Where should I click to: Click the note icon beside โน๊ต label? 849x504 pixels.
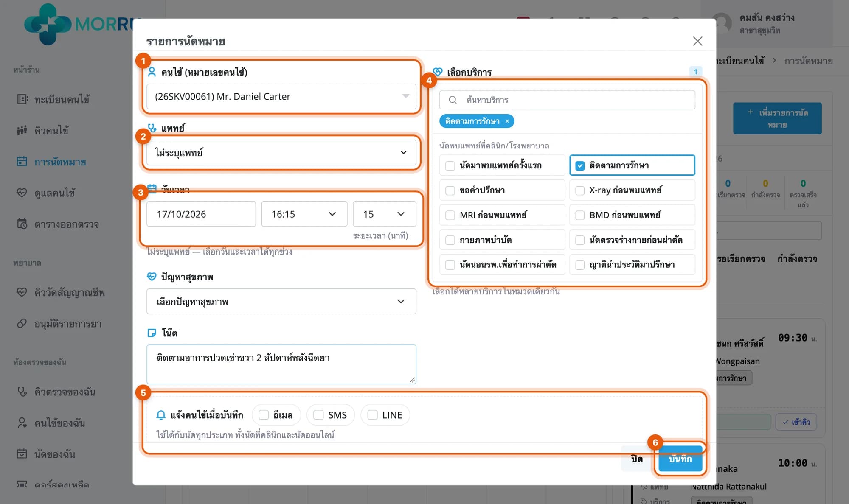click(152, 333)
